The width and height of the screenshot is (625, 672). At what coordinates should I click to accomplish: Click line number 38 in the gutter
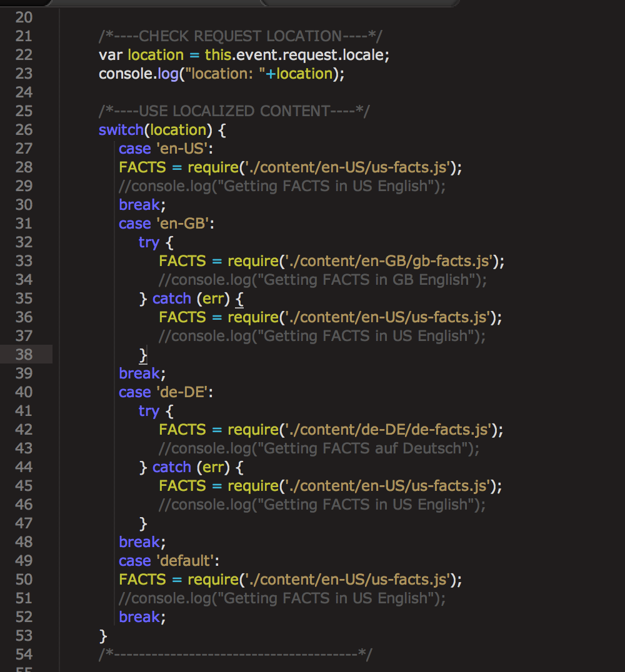(24, 355)
